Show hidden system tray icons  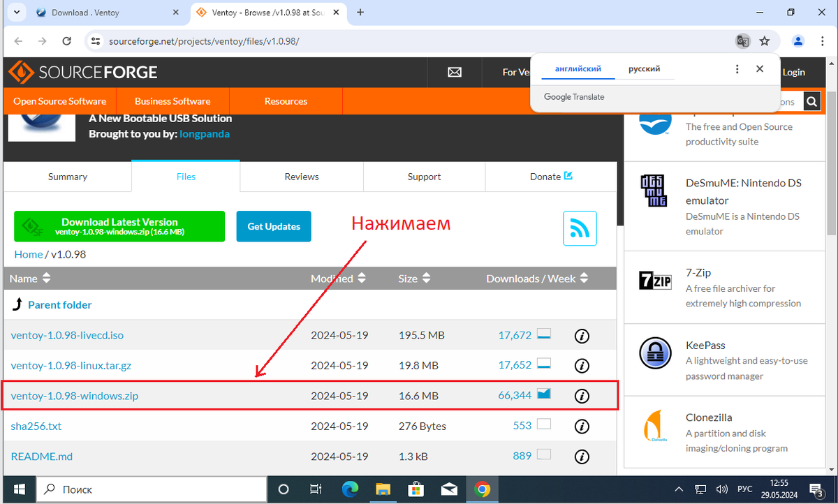(x=679, y=489)
